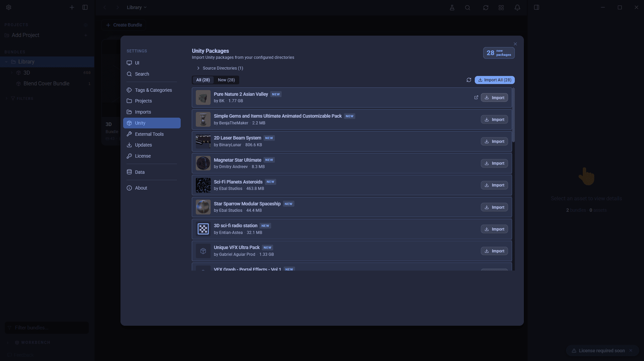Select the Library bundle tree item

(x=47, y=62)
